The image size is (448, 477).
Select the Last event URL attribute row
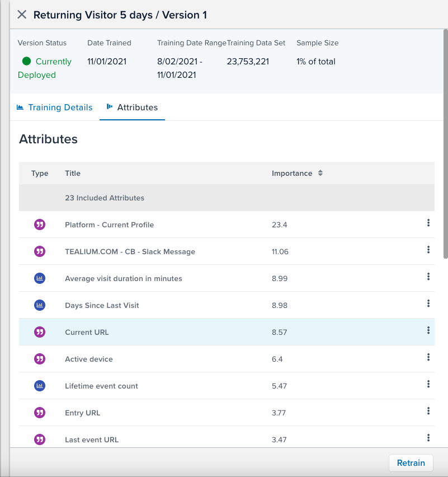click(x=168, y=439)
